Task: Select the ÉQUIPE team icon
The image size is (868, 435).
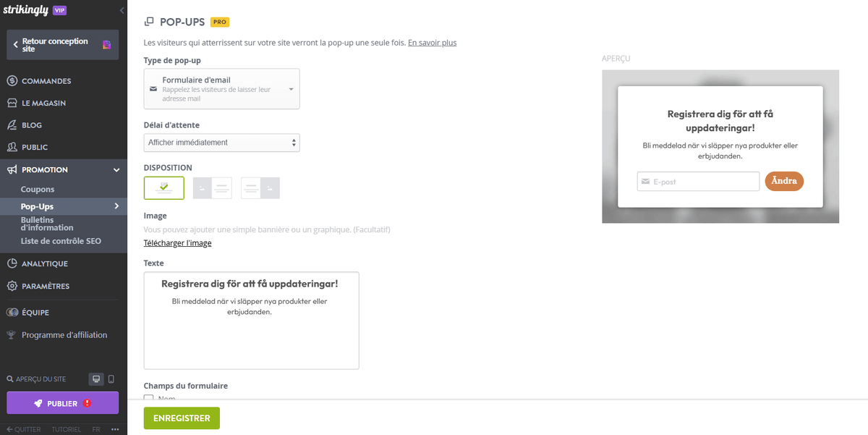Action: tap(10, 312)
